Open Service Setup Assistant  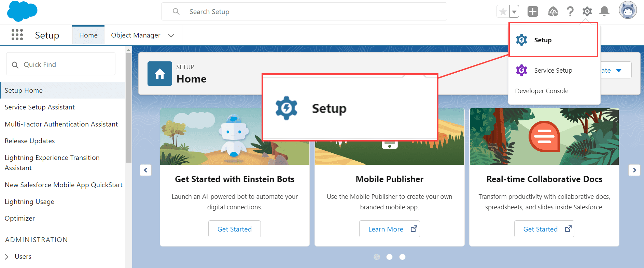coord(40,107)
